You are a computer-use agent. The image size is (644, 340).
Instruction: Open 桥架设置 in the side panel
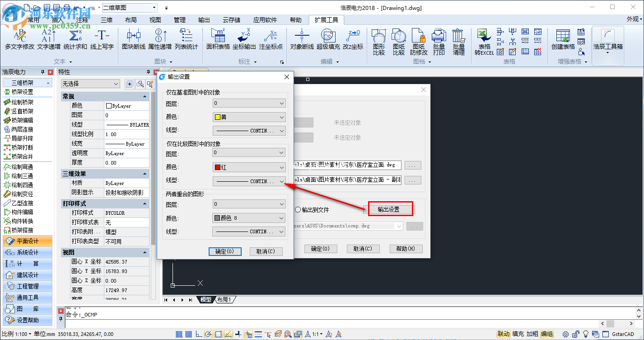coord(19,92)
